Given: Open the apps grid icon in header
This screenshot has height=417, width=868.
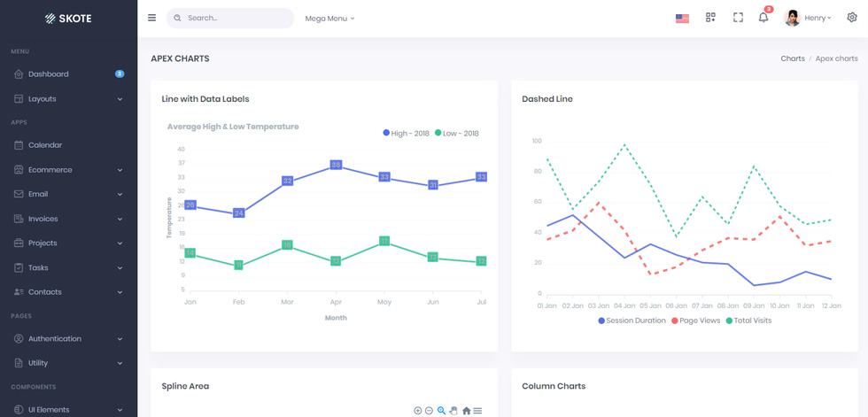Looking at the screenshot, I should (x=710, y=18).
